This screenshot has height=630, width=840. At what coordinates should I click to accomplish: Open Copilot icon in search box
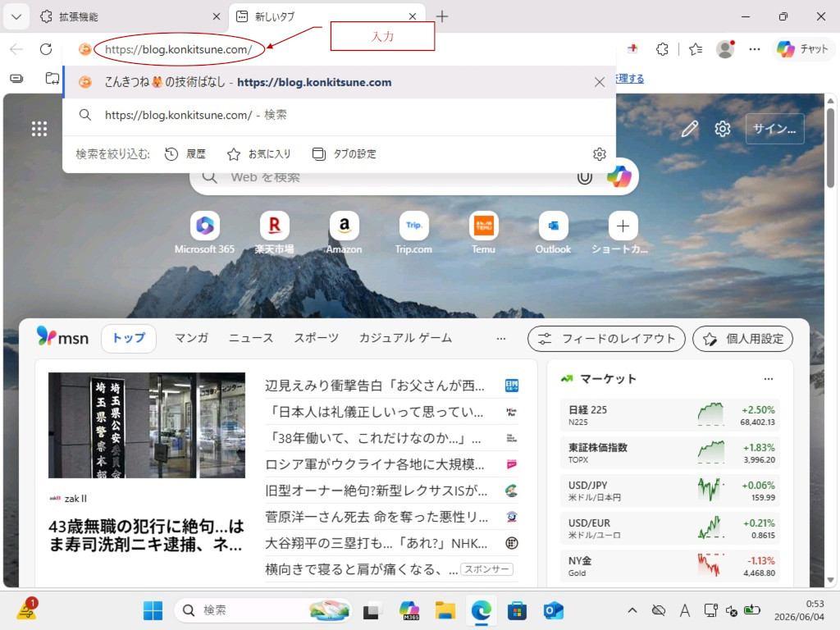[619, 176]
